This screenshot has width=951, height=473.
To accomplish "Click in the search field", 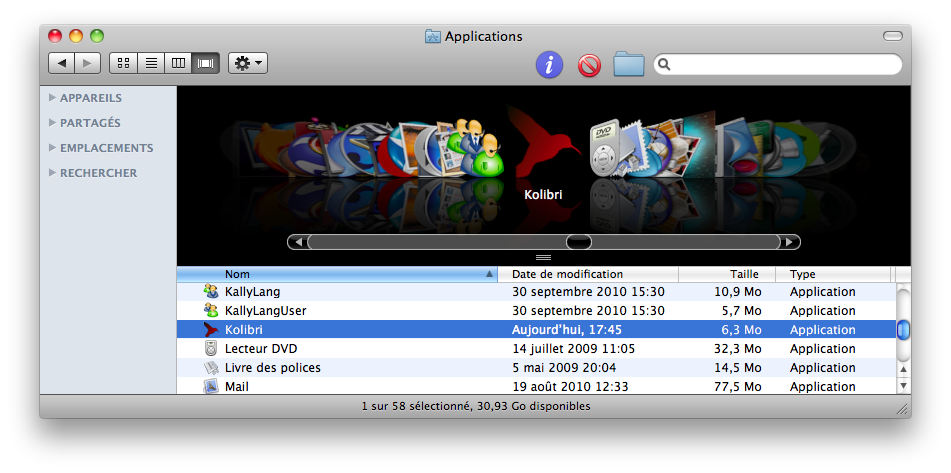I will click(x=778, y=64).
